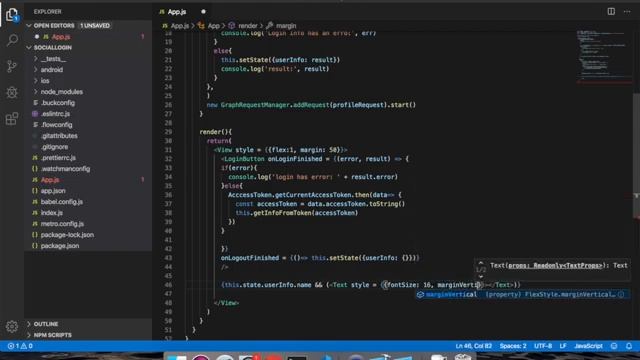Open package.json file
Viewport: 640px width, 360px height.
pyautogui.click(x=60, y=246)
